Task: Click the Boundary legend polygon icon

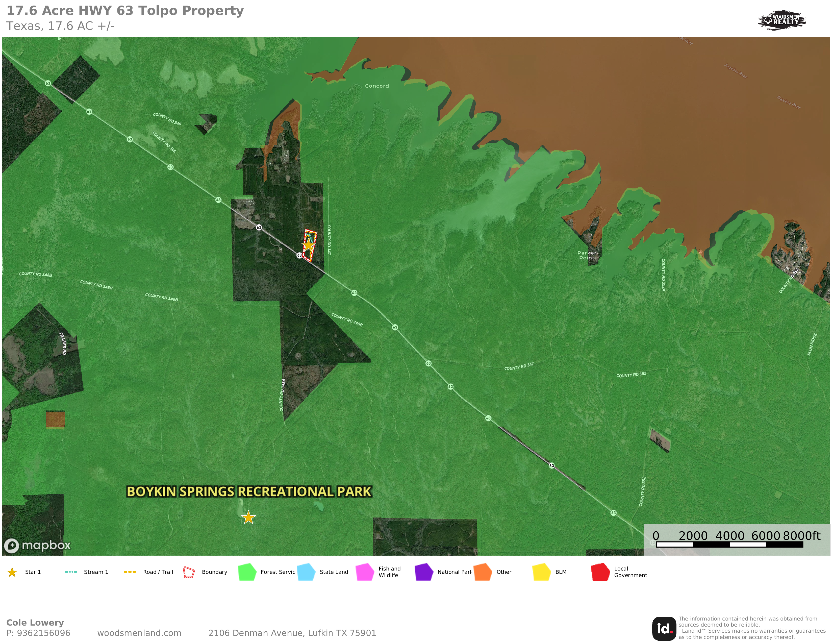Action: click(x=189, y=572)
